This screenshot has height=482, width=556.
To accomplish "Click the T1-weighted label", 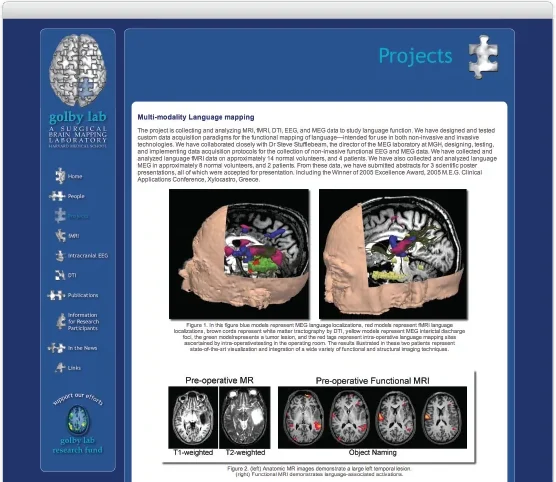I will 193,453.
